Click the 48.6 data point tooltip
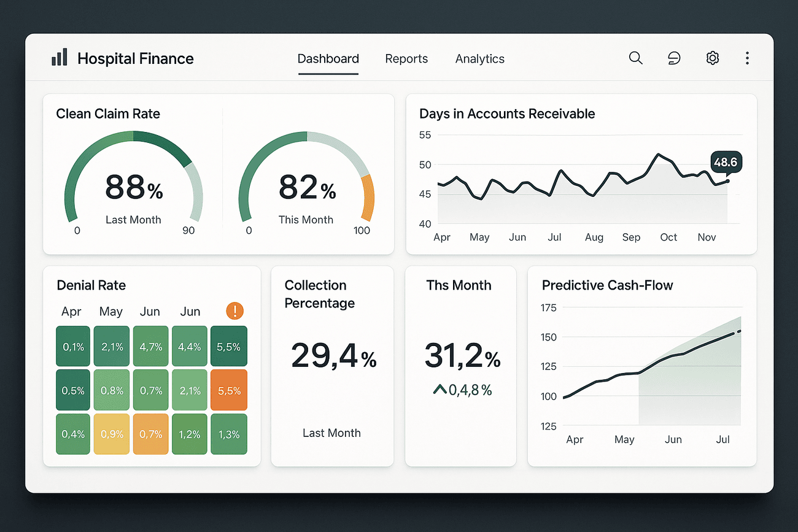Image resolution: width=798 pixels, height=532 pixels. point(726,162)
